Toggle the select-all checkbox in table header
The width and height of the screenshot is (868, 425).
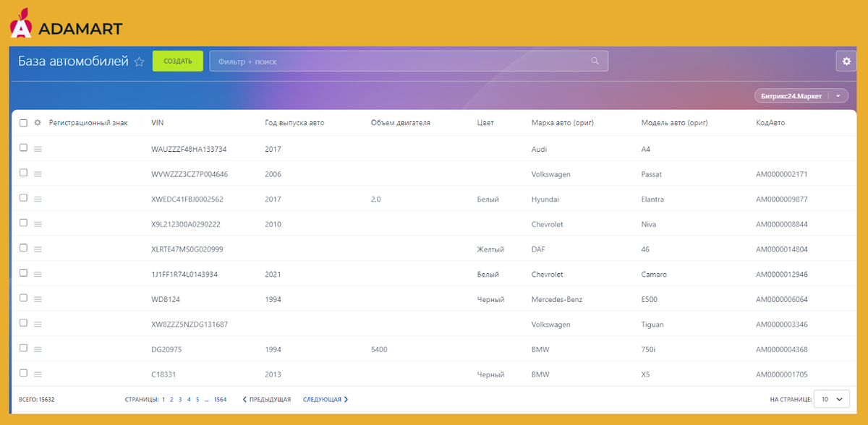pyautogui.click(x=23, y=123)
